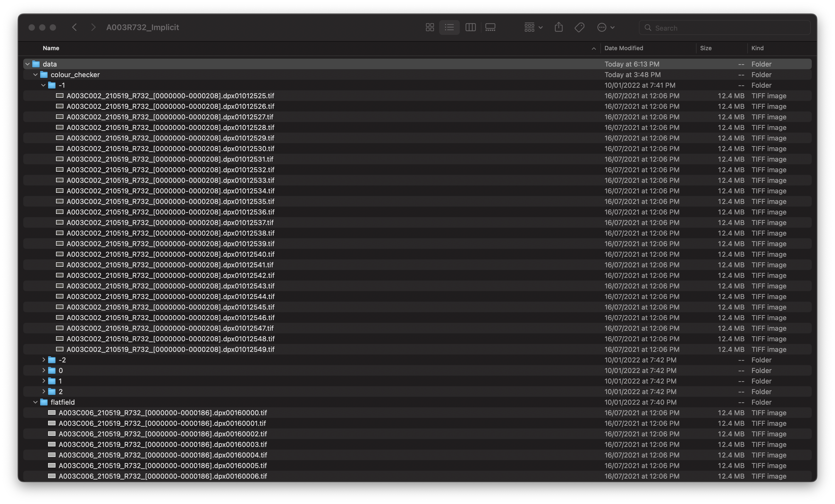
Task: Open the action ellipsis menu
Action: click(605, 27)
